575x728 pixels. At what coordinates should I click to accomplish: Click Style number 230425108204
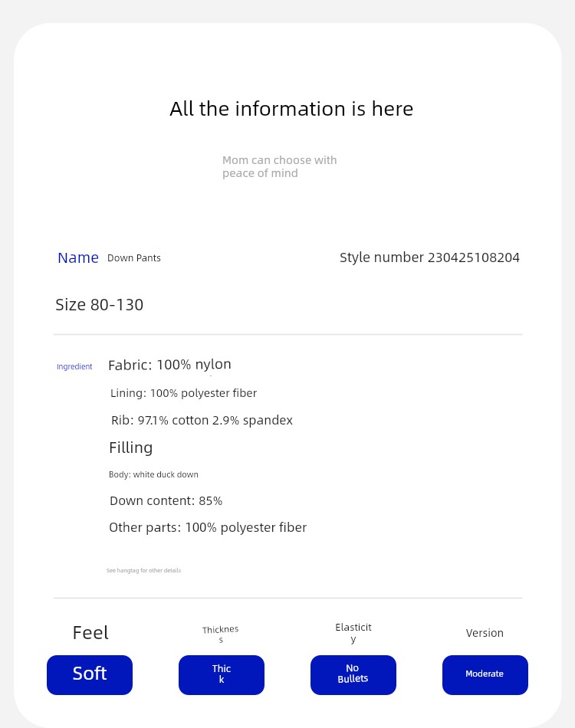point(429,257)
